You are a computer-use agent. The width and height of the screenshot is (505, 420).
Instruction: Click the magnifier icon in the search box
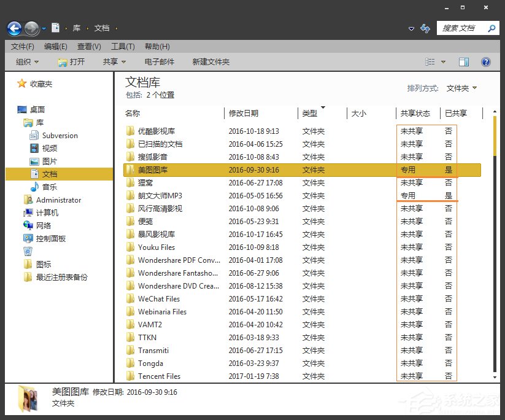(490, 28)
